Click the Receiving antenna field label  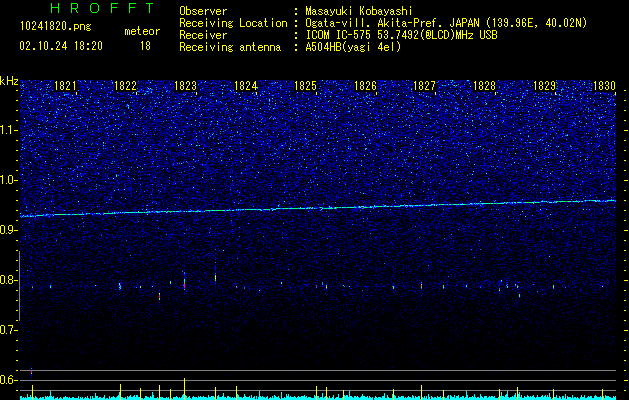pyautogui.click(x=230, y=47)
